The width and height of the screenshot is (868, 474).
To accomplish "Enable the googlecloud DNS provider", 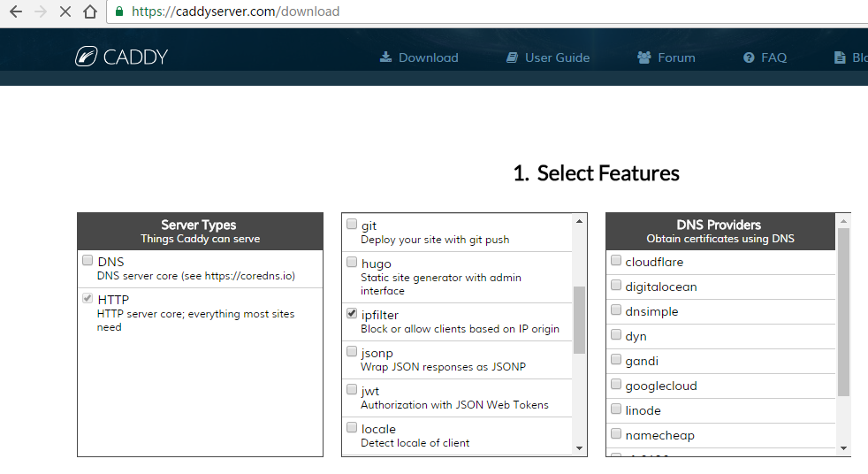I will [x=615, y=385].
